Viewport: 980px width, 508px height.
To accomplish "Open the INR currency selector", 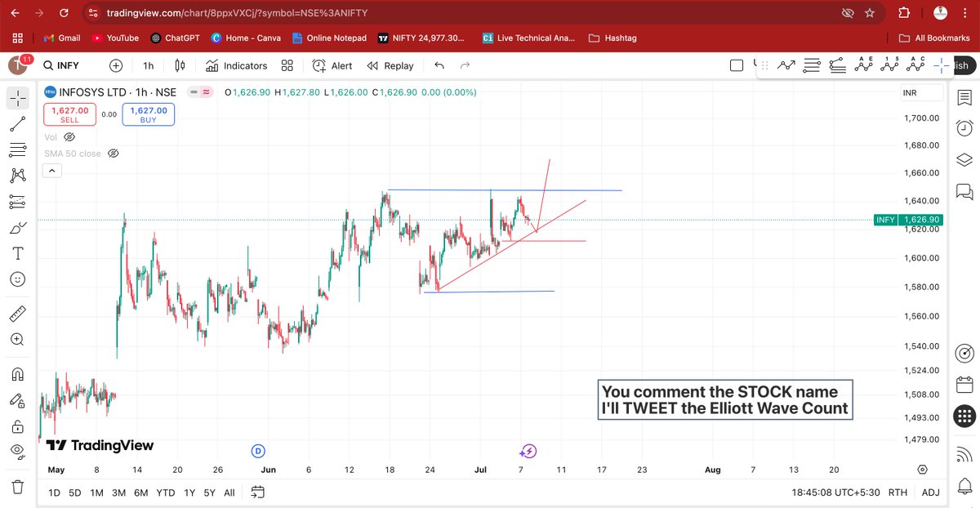I will tap(921, 93).
